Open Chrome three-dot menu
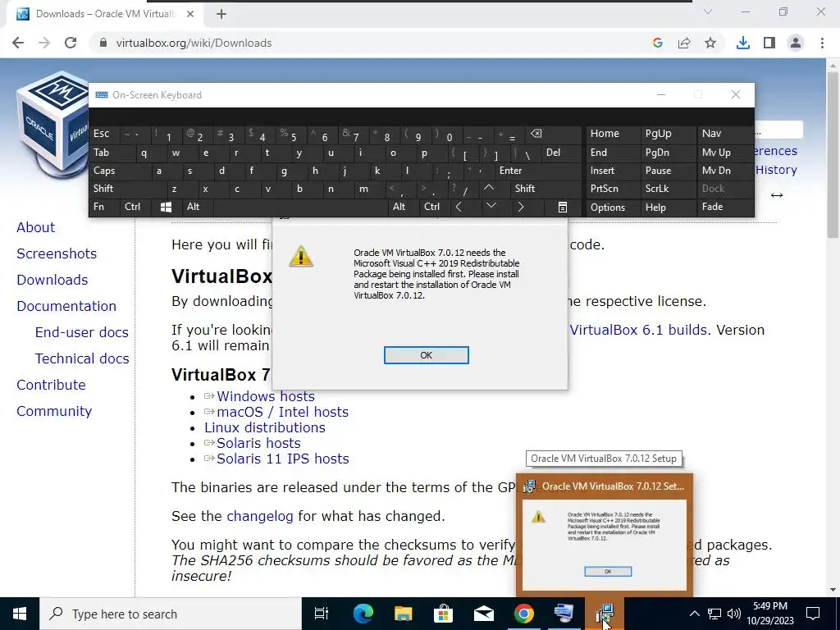Screen dimensions: 840x630 [822, 43]
